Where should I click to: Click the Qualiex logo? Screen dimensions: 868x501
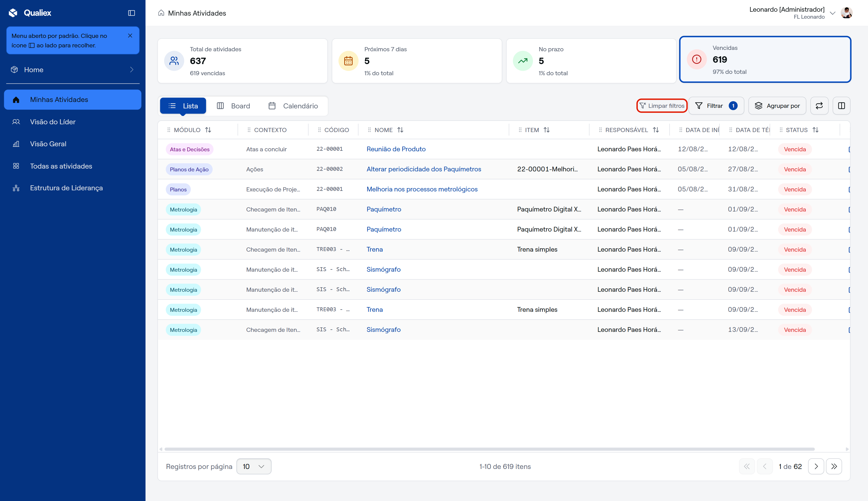coord(30,13)
